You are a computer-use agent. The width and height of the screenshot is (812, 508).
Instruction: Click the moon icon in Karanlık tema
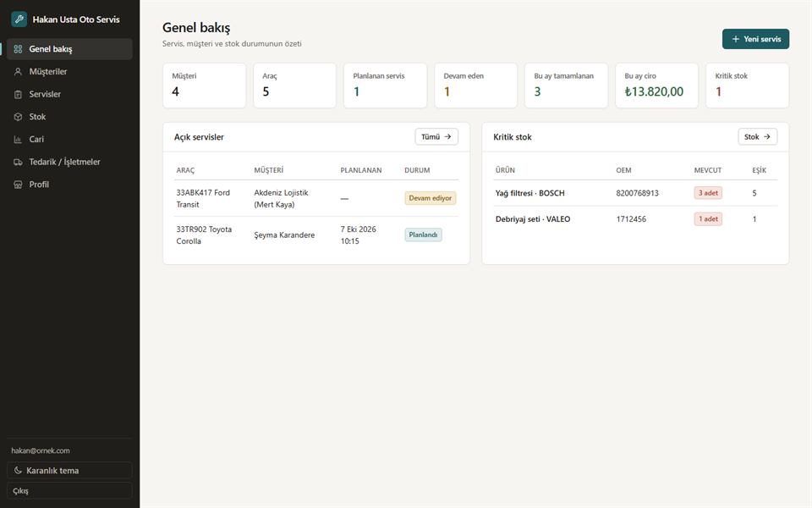[x=18, y=470]
